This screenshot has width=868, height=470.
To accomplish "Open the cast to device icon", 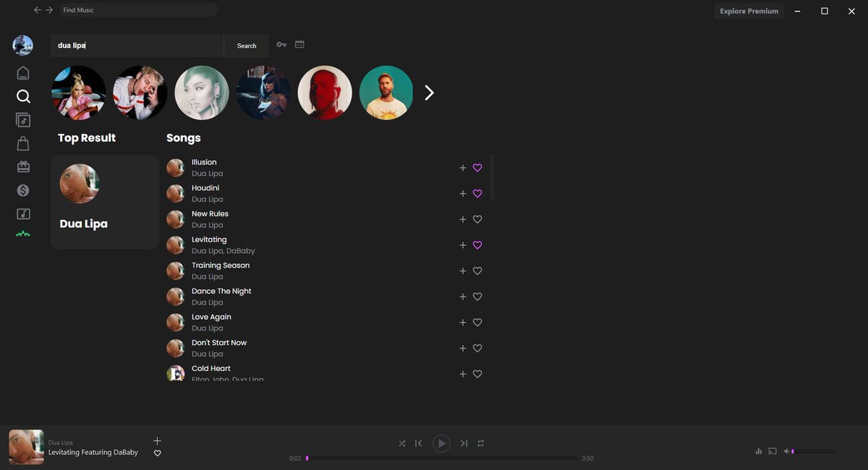I will click(x=773, y=451).
